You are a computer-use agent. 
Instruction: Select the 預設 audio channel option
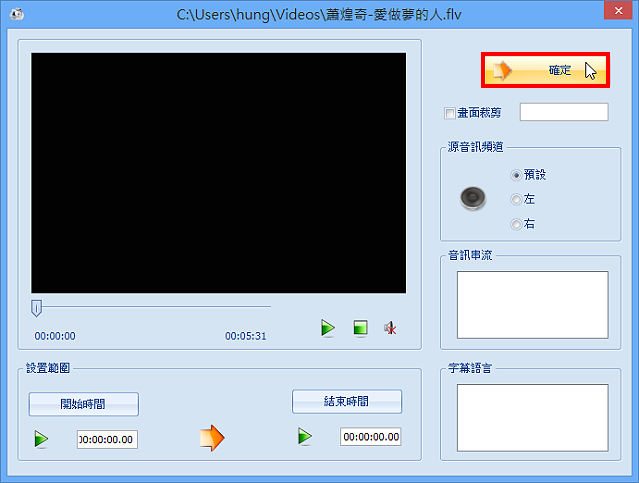(x=516, y=175)
